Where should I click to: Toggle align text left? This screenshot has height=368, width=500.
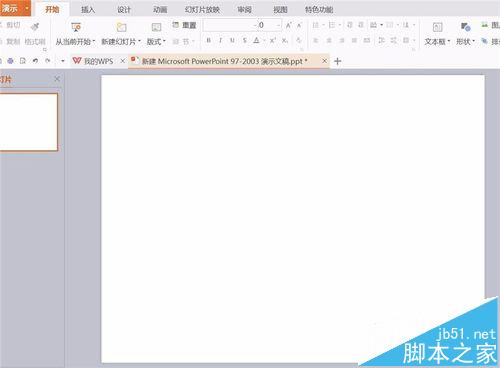point(315,40)
